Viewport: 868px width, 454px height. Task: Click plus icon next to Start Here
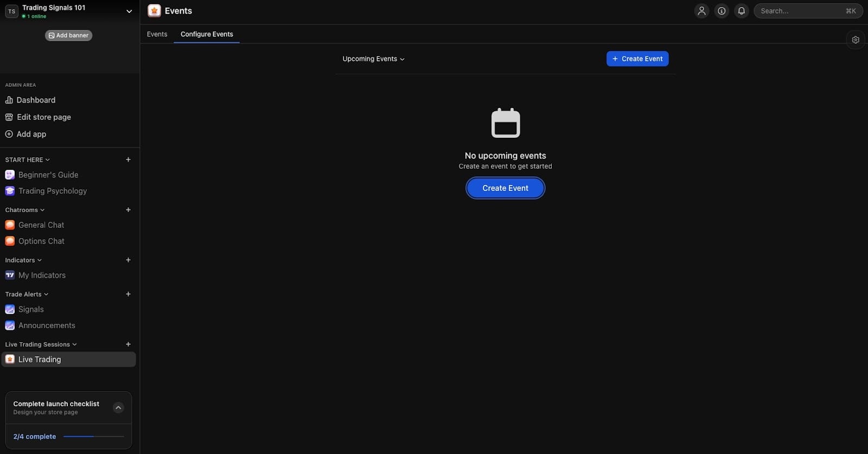(128, 159)
